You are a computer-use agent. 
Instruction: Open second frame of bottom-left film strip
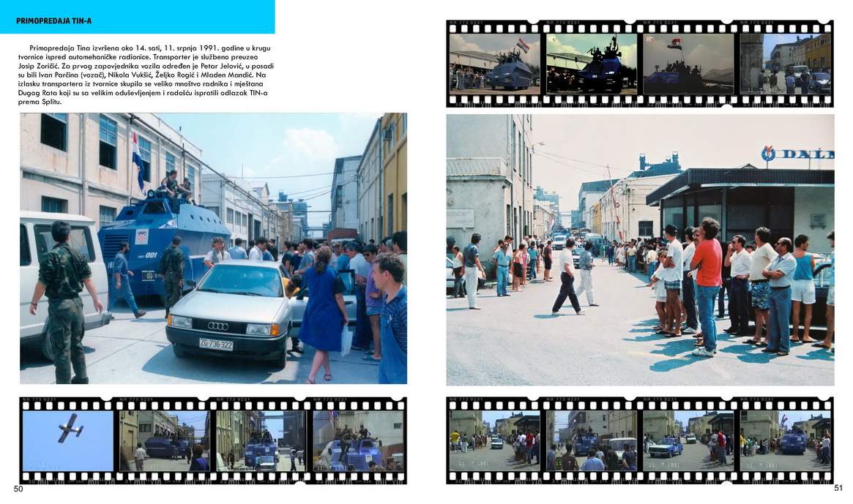coord(164,440)
